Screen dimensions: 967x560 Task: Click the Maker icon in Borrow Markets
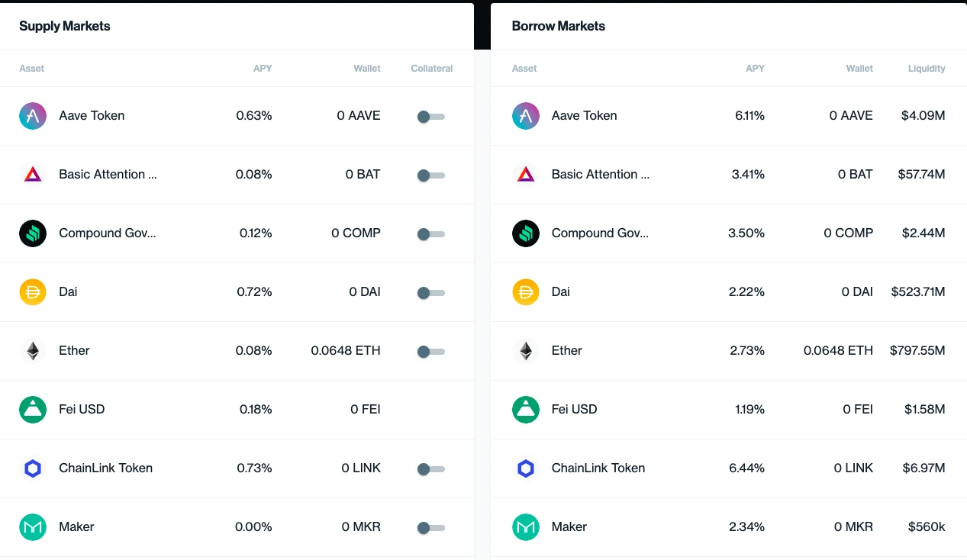[x=526, y=527]
